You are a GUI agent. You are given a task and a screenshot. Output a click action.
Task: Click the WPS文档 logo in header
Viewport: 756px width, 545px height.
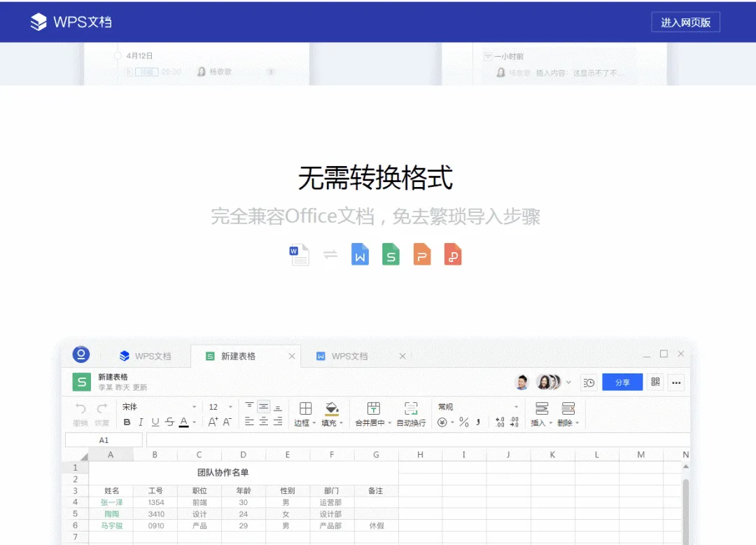pos(71,22)
